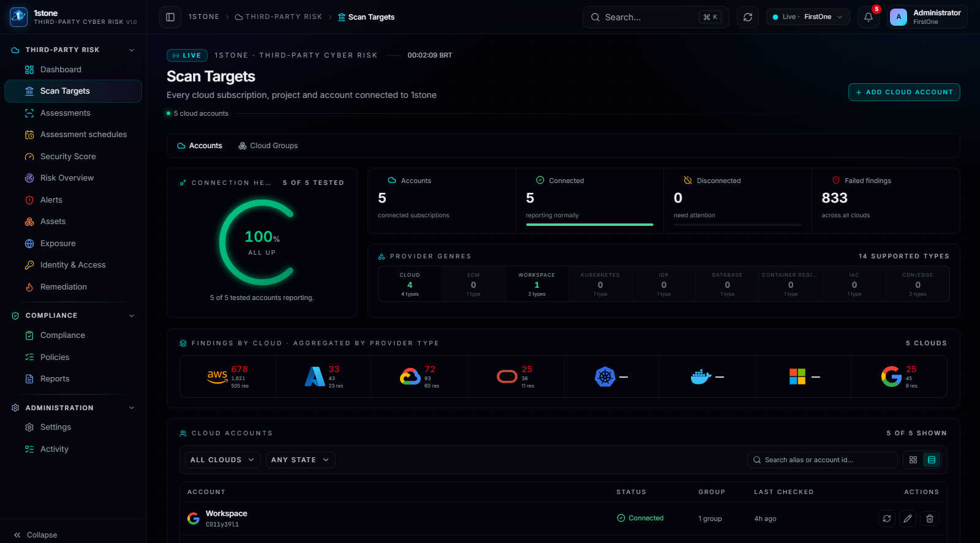Open Assessments in the sidebar
This screenshot has height=543, width=980.
point(73,113)
